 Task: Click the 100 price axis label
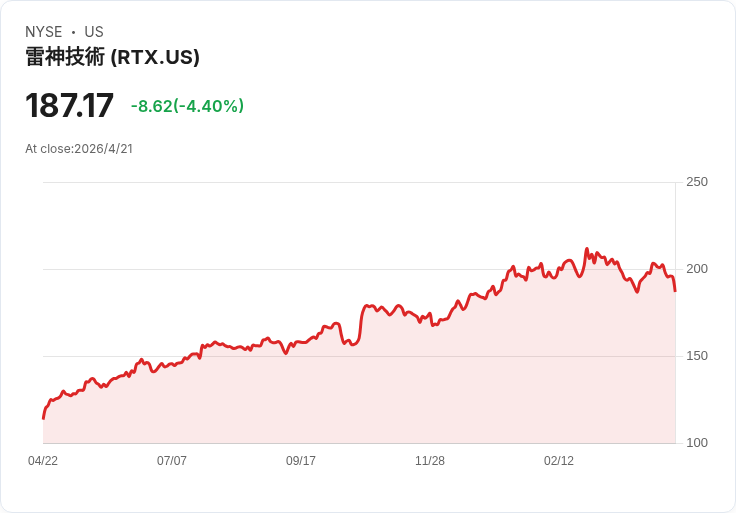pos(696,443)
